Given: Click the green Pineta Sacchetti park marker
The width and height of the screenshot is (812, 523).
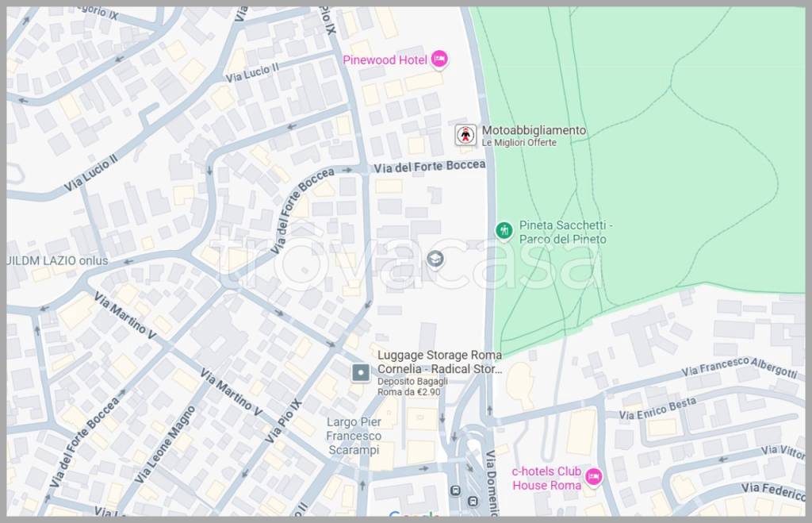Looking at the screenshot, I should pos(504,231).
